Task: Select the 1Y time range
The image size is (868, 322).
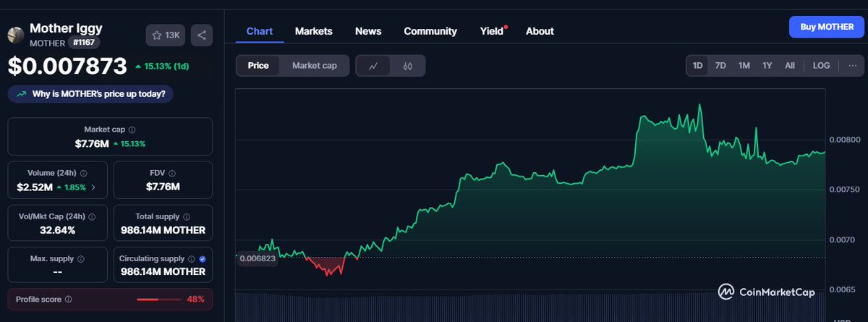Action: 767,65
